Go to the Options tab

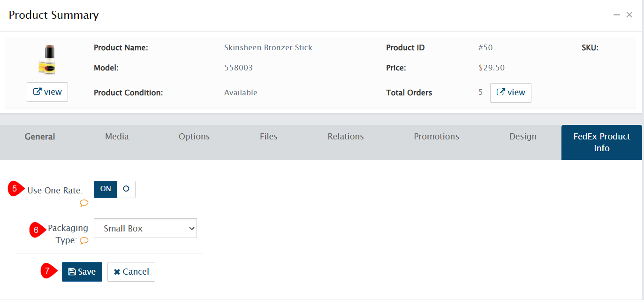point(194,137)
